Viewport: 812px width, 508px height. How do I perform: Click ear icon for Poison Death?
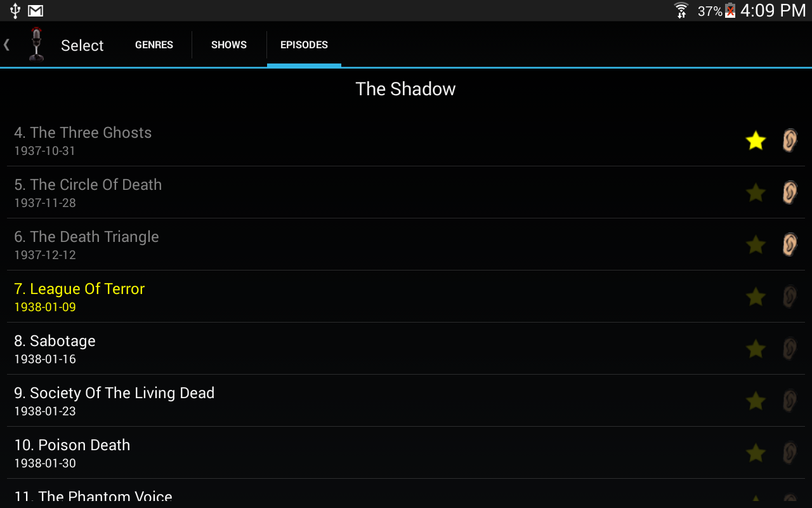789,453
